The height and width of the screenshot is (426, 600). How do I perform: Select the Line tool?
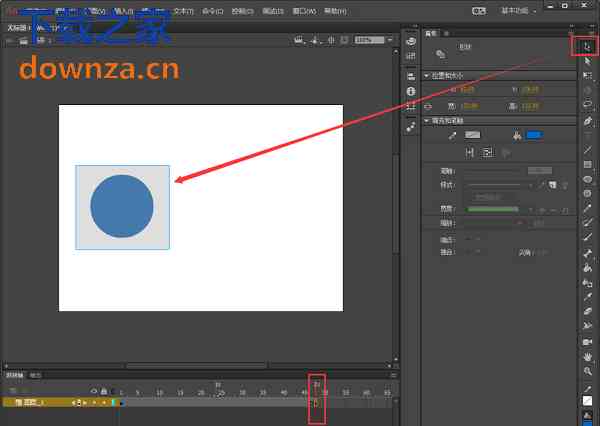point(587,150)
